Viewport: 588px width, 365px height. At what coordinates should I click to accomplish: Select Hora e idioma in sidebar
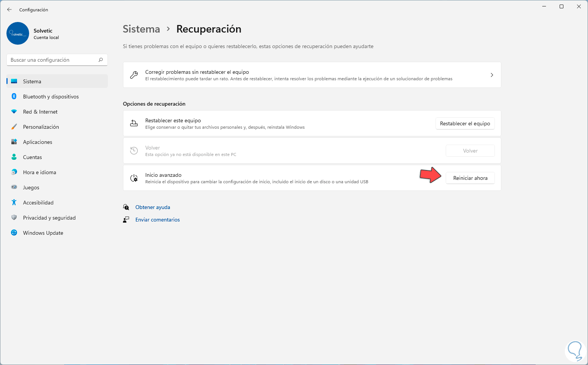(x=39, y=172)
